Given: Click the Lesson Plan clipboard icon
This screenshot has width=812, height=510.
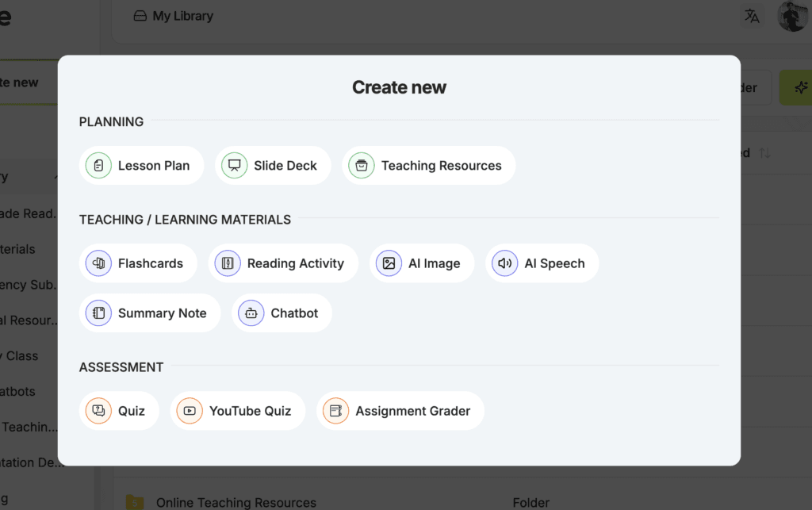Looking at the screenshot, I should pyautogui.click(x=98, y=166).
